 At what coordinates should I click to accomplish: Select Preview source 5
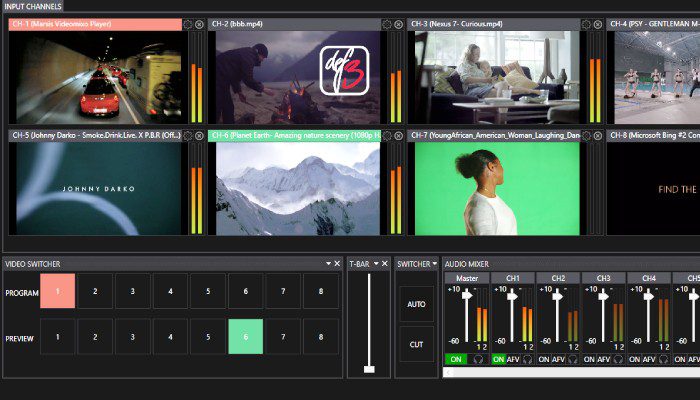(x=208, y=337)
